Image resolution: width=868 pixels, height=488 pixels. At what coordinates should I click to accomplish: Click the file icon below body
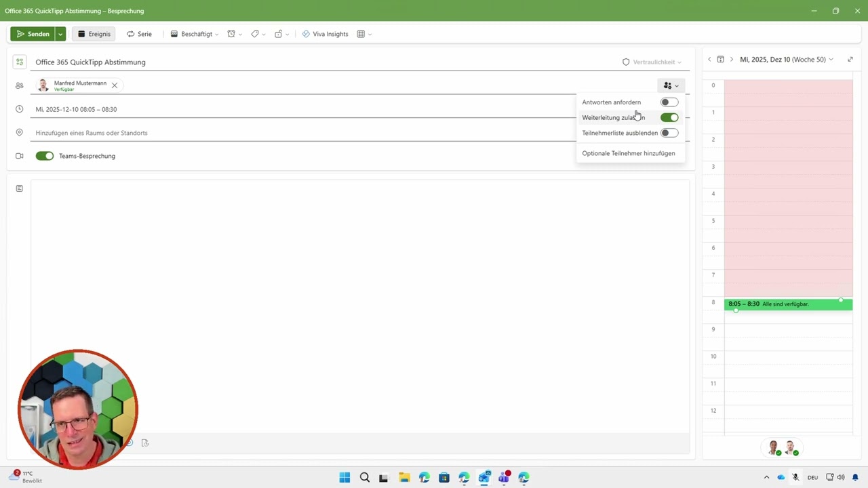point(145,443)
